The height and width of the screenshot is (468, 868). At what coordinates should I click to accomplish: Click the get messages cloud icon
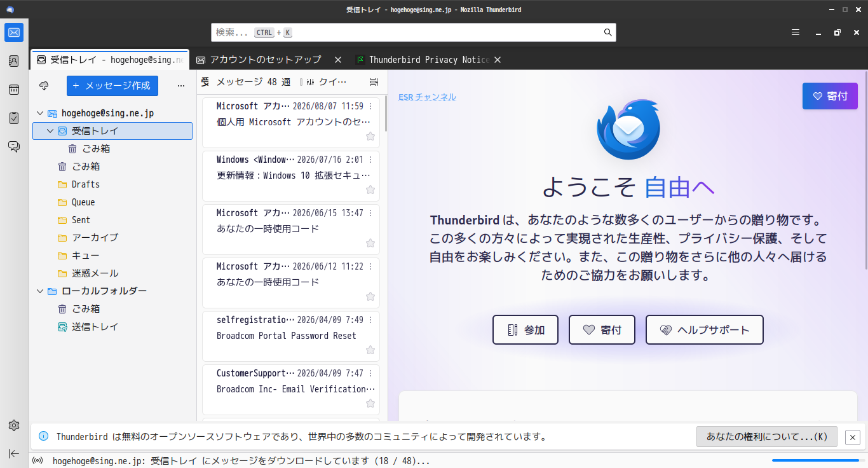(x=44, y=86)
